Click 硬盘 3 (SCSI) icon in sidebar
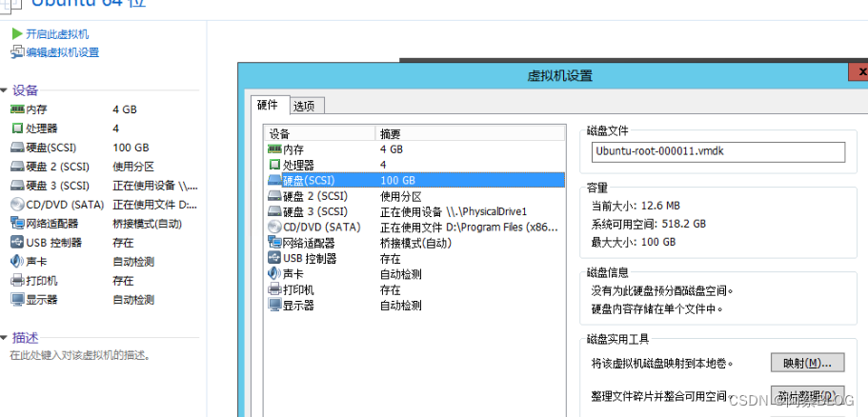Viewport: 868px width, 417px height. [18, 186]
